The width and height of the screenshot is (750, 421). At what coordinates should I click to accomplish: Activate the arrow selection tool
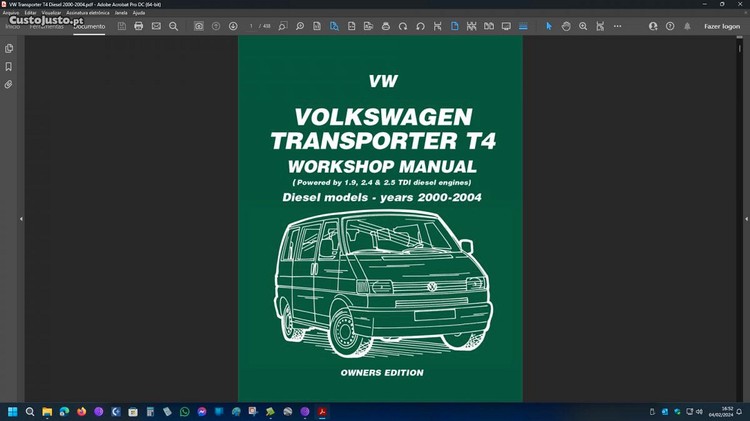click(548, 26)
